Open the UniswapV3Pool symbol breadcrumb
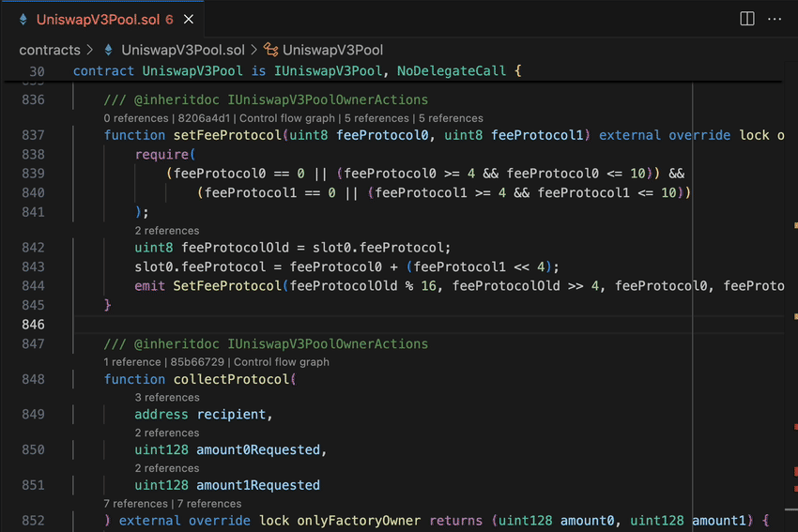Image resolution: width=798 pixels, height=532 pixels. click(332, 50)
